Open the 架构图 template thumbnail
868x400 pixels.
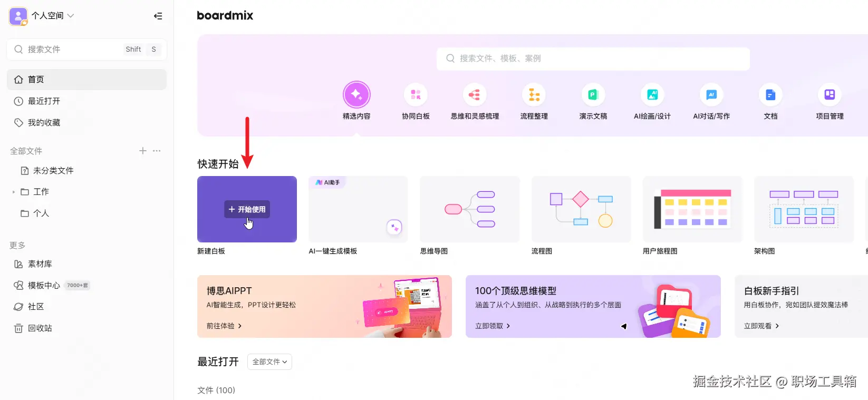point(804,209)
